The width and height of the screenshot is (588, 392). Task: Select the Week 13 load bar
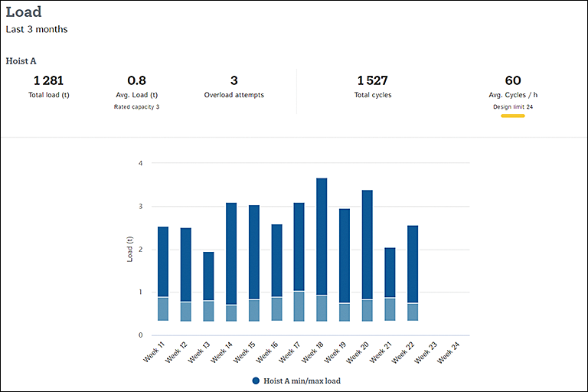pos(208,283)
